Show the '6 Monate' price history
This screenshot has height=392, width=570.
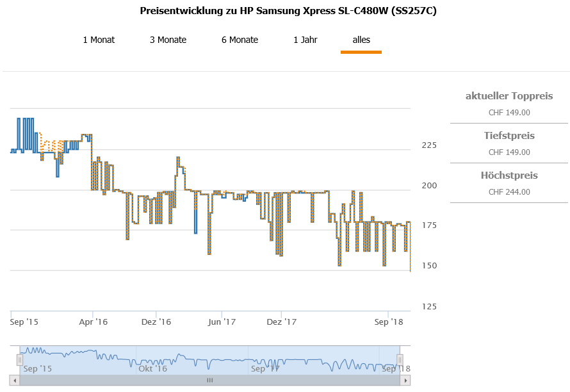click(240, 40)
